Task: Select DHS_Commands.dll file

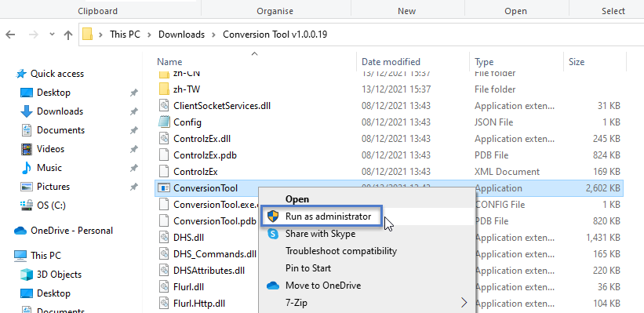Action: click(x=215, y=254)
